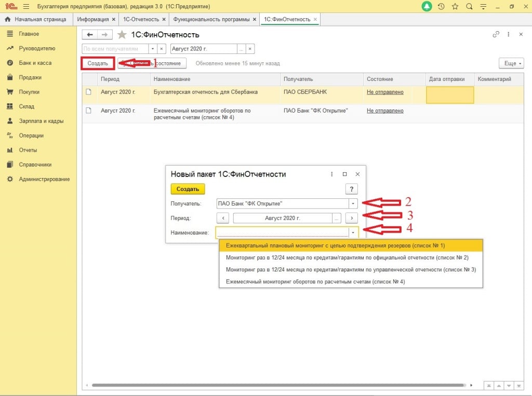
Task: Open the history clock icon
Action: (x=441, y=7)
